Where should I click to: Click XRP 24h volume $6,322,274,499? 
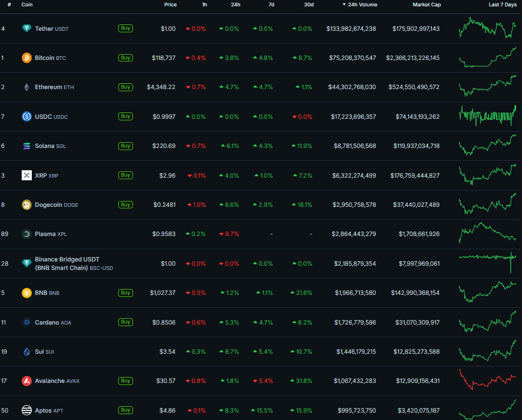pyautogui.click(x=354, y=176)
